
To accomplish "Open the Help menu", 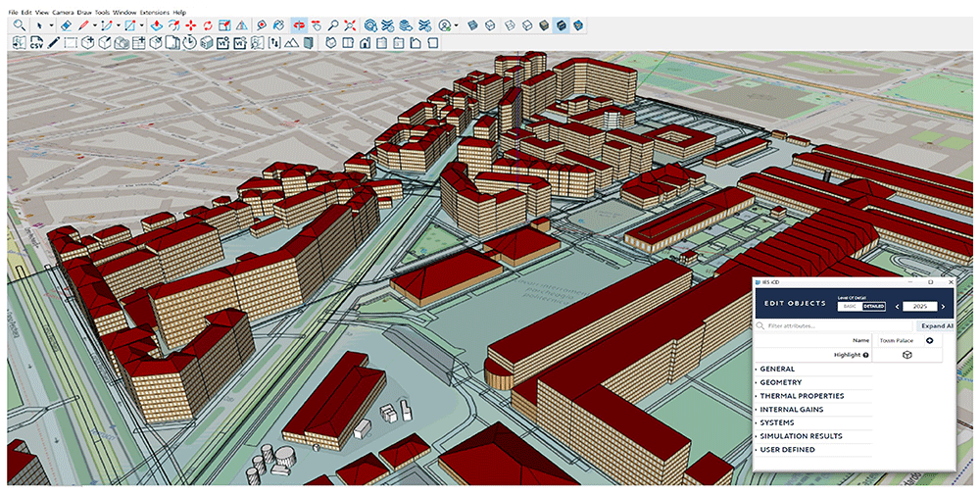I will (179, 12).
